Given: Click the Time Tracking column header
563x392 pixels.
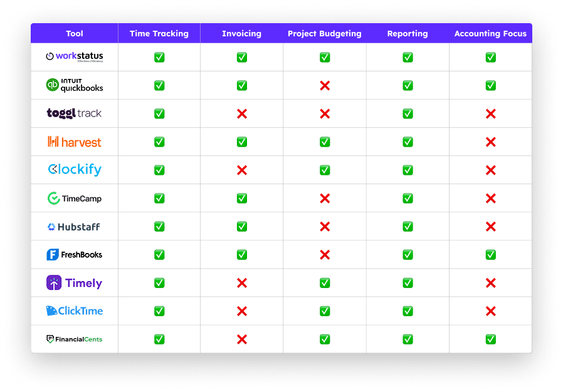Looking at the screenshot, I should [x=159, y=34].
